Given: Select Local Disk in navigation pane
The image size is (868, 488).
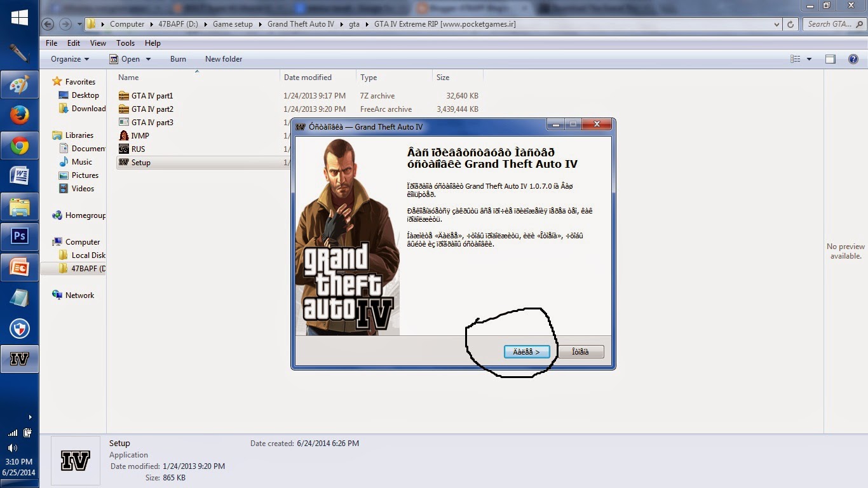Looking at the screenshot, I should pyautogui.click(x=82, y=255).
